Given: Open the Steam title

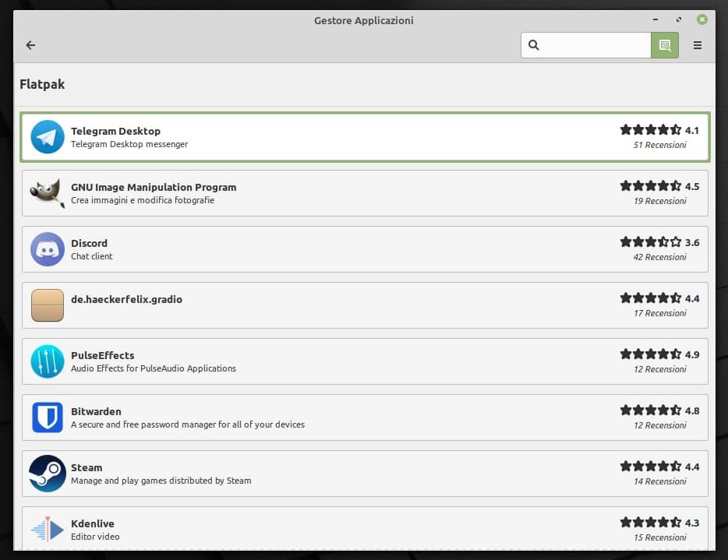Looking at the screenshot, I should (87, 467).
